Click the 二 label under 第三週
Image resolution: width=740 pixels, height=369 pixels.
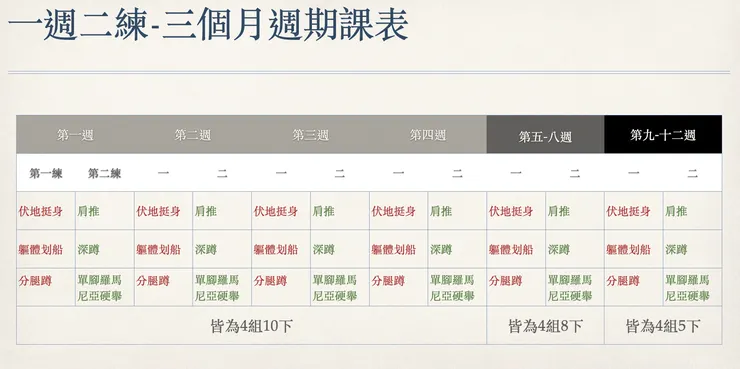[340, 174]
